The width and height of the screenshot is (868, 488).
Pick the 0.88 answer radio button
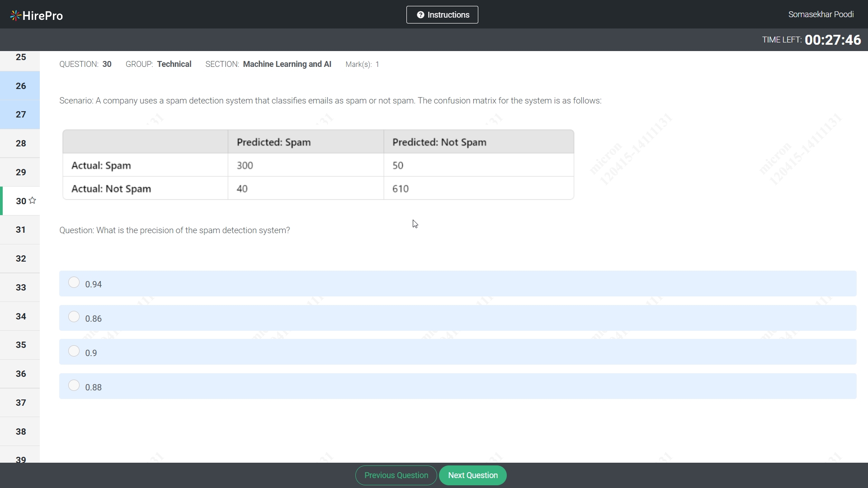coord(74,385)
